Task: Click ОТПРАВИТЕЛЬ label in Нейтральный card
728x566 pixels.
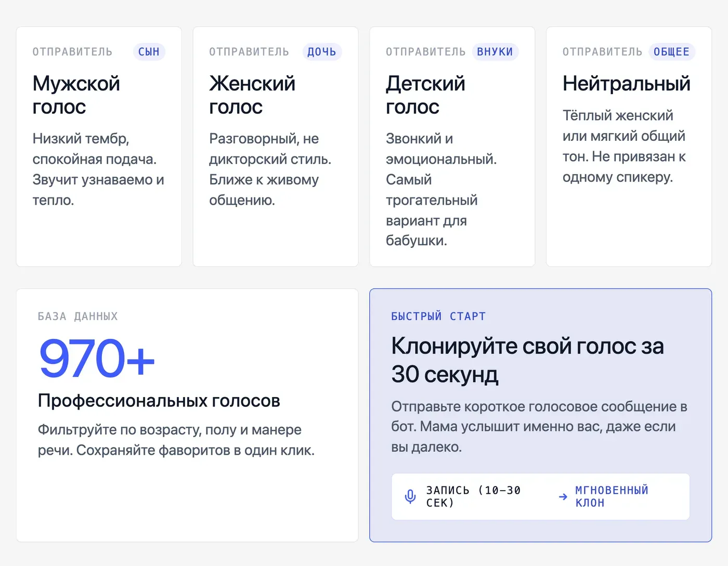Action: [x=603, y=52]
